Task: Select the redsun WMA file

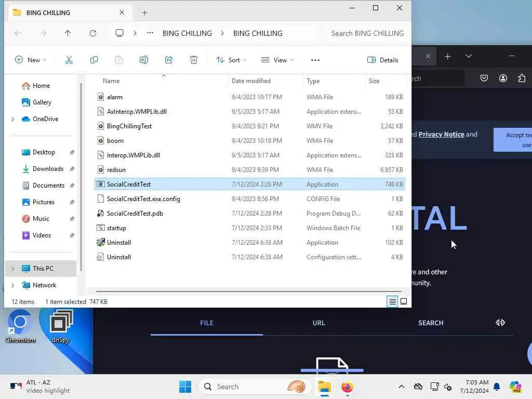Action: coord(250,170)
